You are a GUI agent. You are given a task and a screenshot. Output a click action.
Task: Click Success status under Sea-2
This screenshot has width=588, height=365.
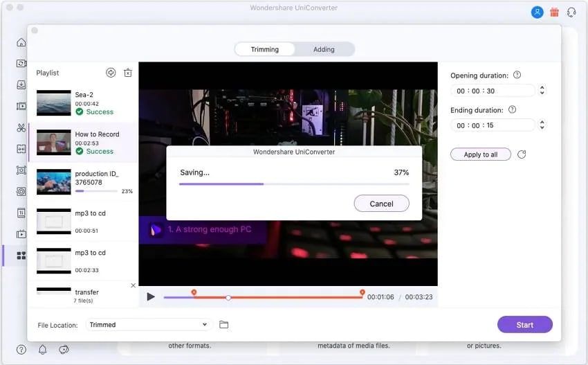tap(95, 112)
